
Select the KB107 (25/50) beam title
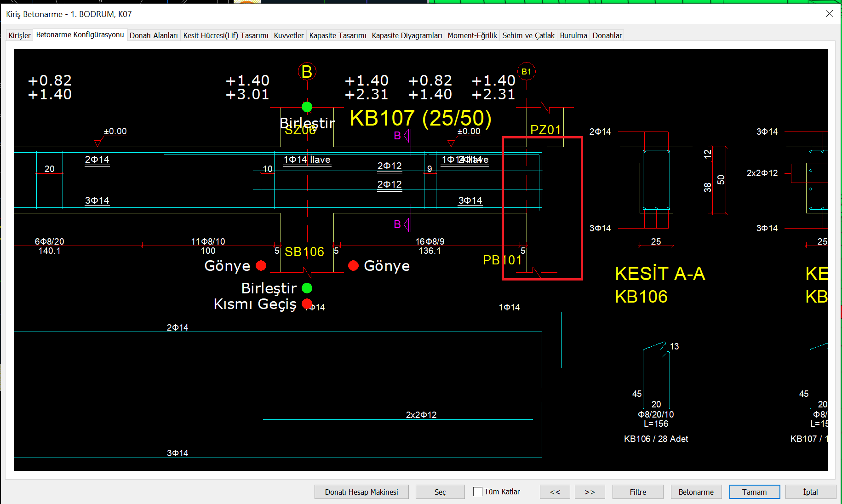coord(420,118)
